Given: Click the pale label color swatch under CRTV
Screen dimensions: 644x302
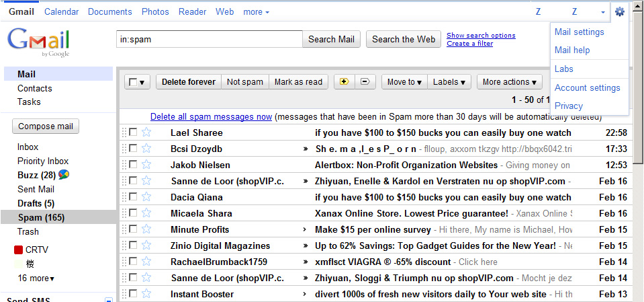Looking at the screenshot, I should pyautogui.click(x=18, y=264).
